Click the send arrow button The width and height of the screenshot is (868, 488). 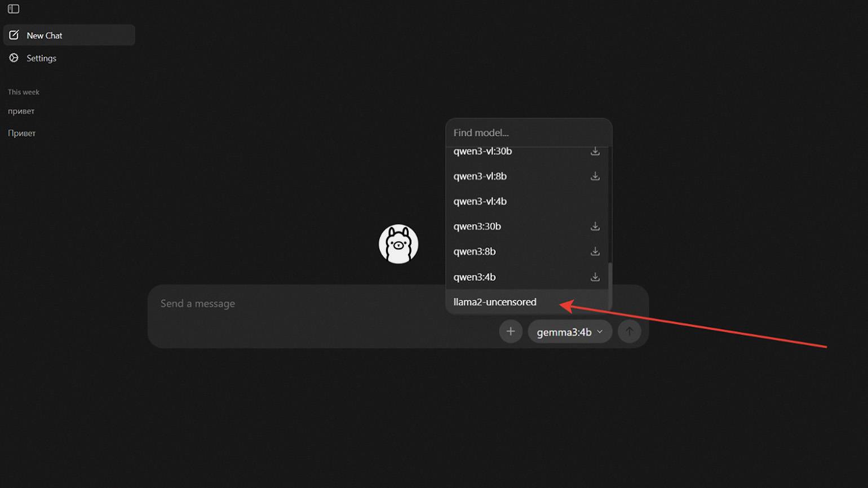(x=629, y=331)
